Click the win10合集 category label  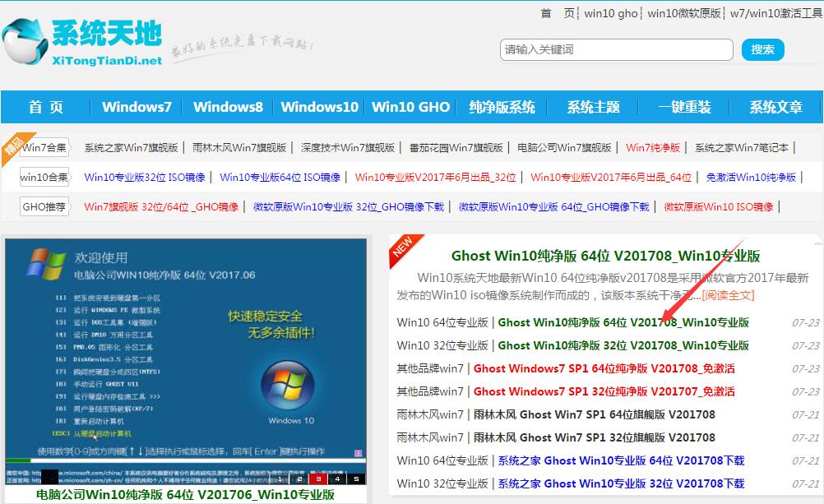[x=44, y=177]
